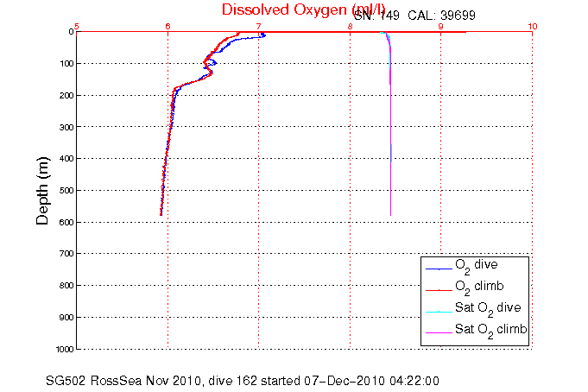Click the blue line sample for O2 dive

point(439,269)
